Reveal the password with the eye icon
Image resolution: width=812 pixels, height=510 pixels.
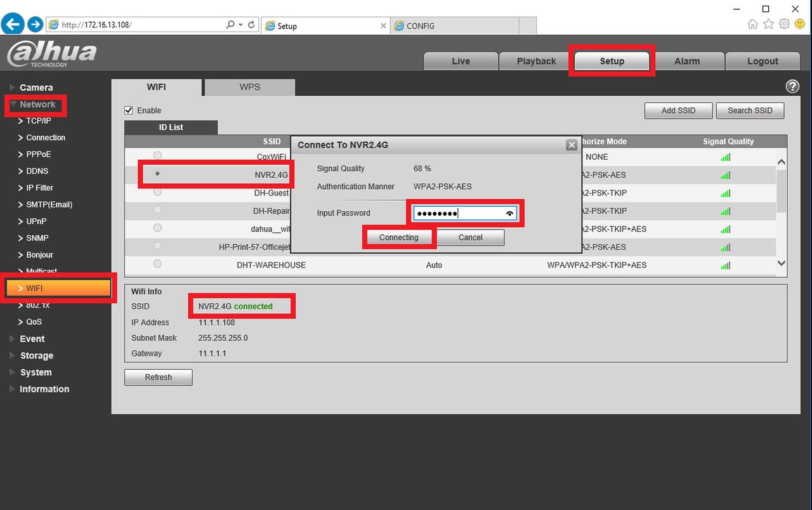[x=509, y=214]
